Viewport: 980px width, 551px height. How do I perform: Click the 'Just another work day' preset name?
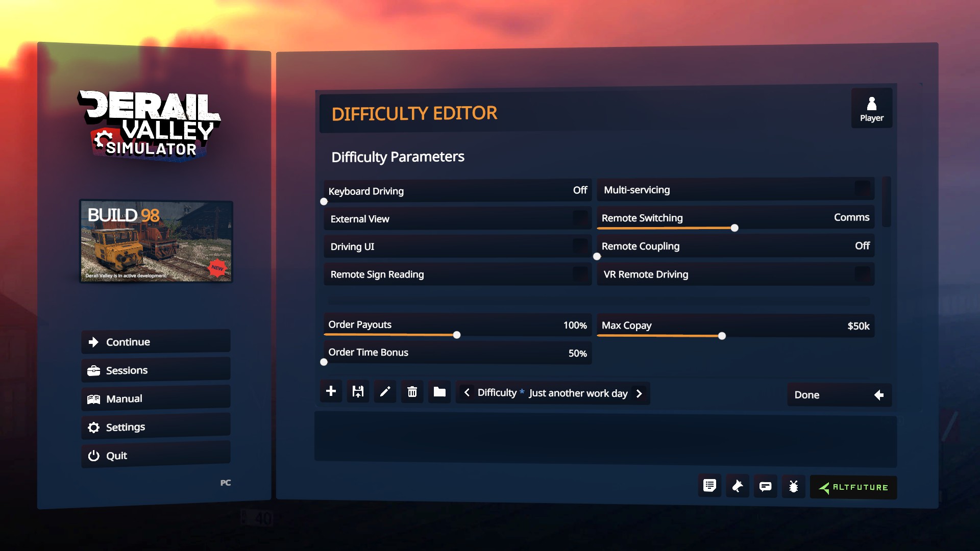point(578,393)
